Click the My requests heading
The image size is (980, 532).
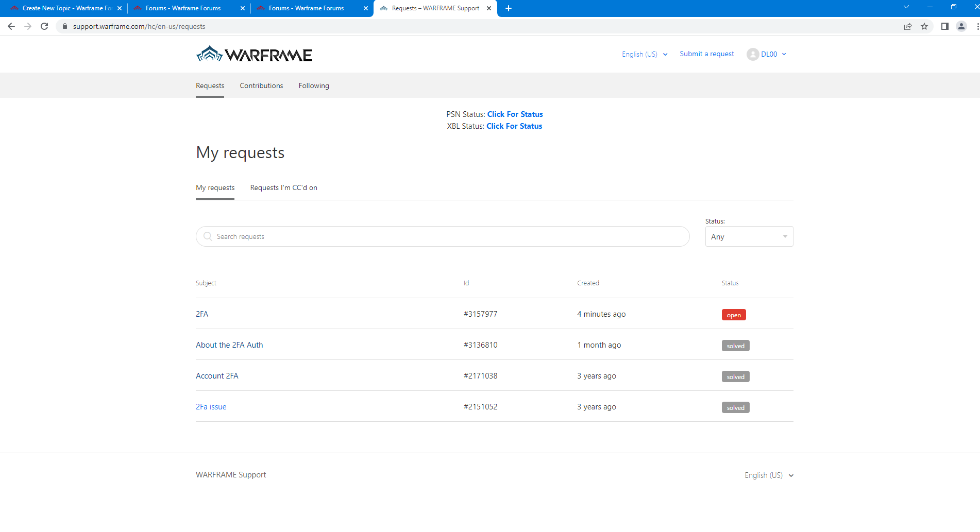click(x=240, y=152)
